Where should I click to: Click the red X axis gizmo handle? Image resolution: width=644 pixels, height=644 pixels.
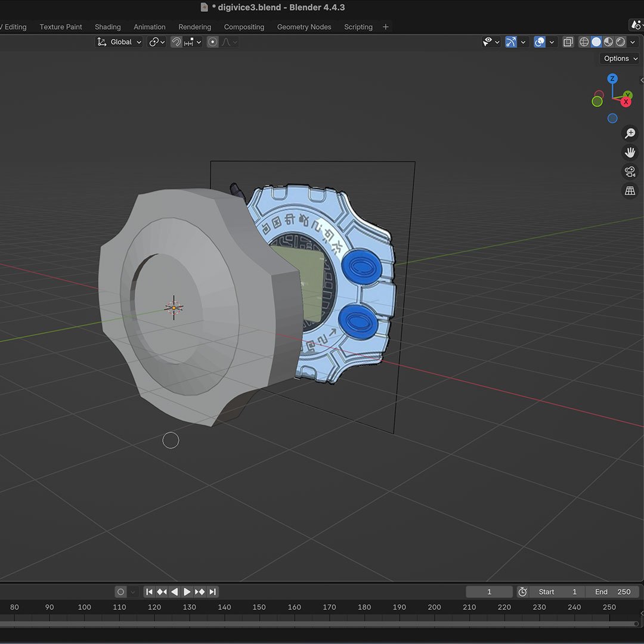point(626,102)
